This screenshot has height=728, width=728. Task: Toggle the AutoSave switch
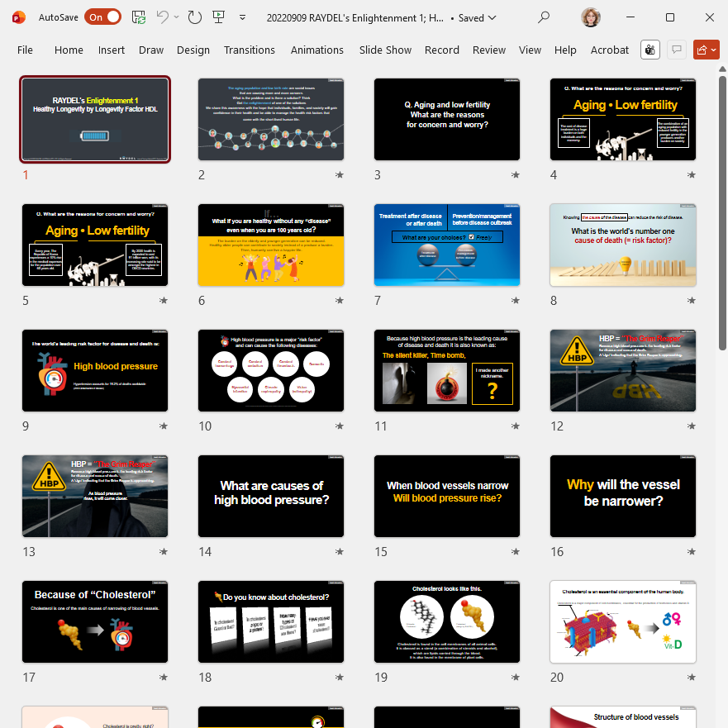pyautogui.click(x=102, y=17)
